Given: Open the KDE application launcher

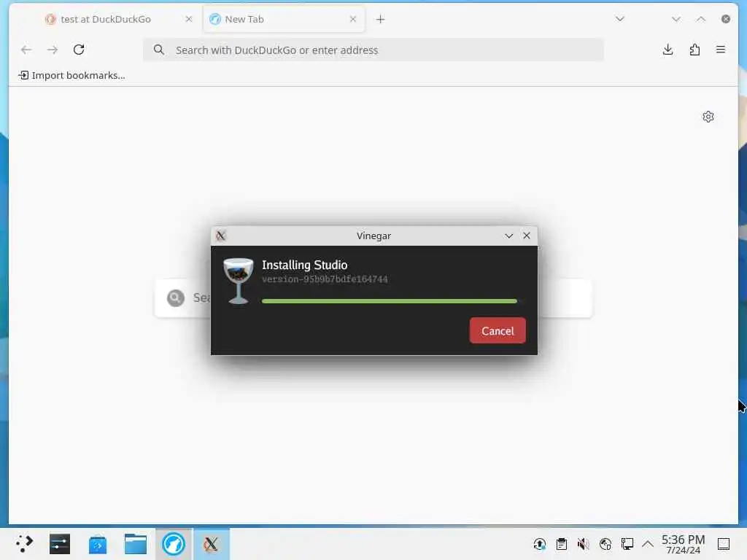Looking at the screenshot, I should tap(23, 544).
